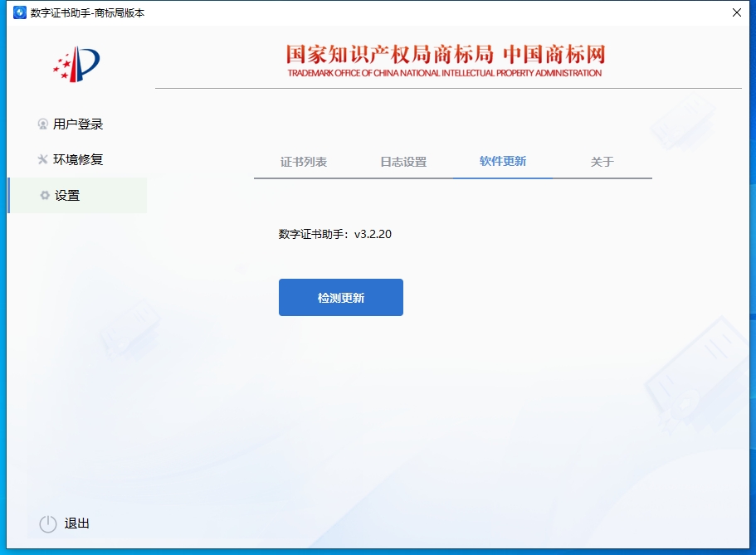Screen dimensions: 756x555
Task: Click the gear icon beside 设置
Action: 45,195
